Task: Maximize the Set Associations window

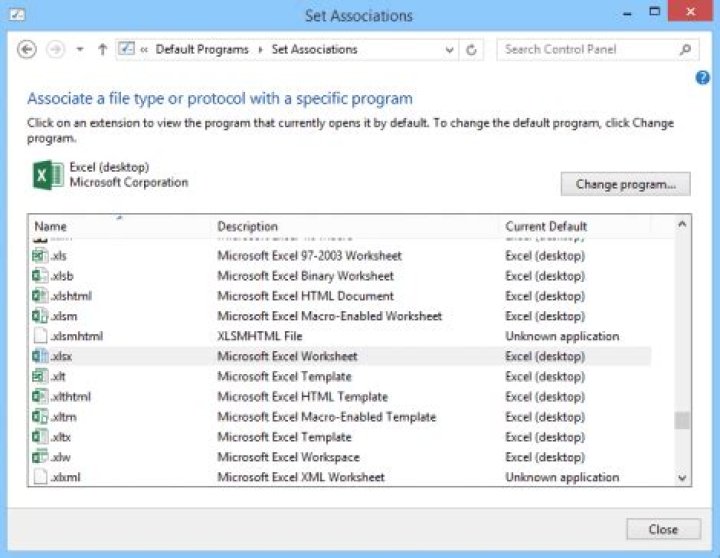Action: tap(654, 12)
